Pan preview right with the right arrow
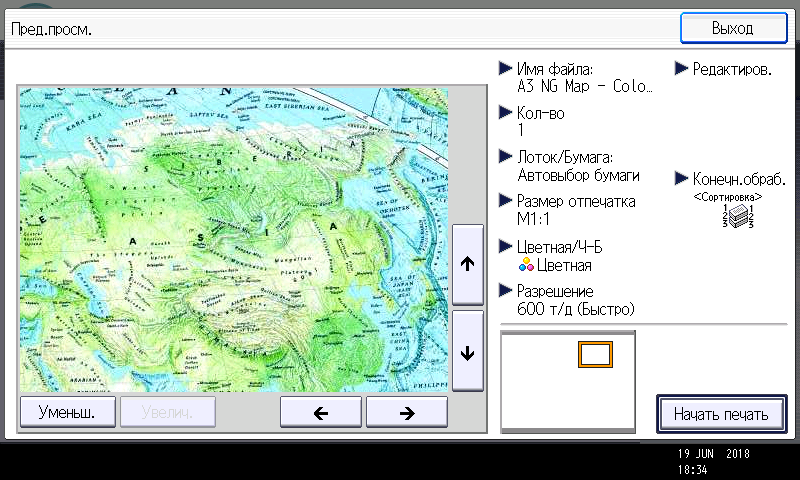 coord(407,412)
